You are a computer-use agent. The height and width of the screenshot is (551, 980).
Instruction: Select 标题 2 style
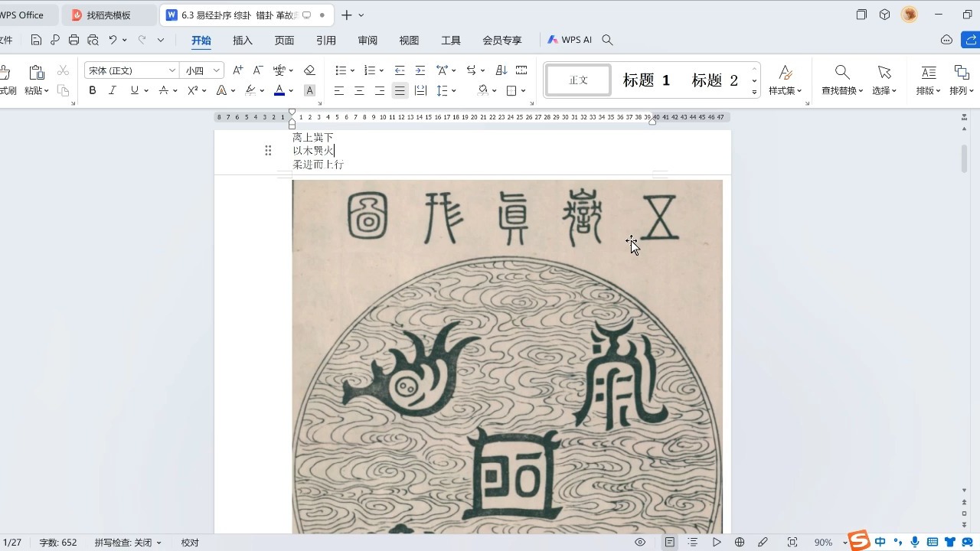(715, 80)
